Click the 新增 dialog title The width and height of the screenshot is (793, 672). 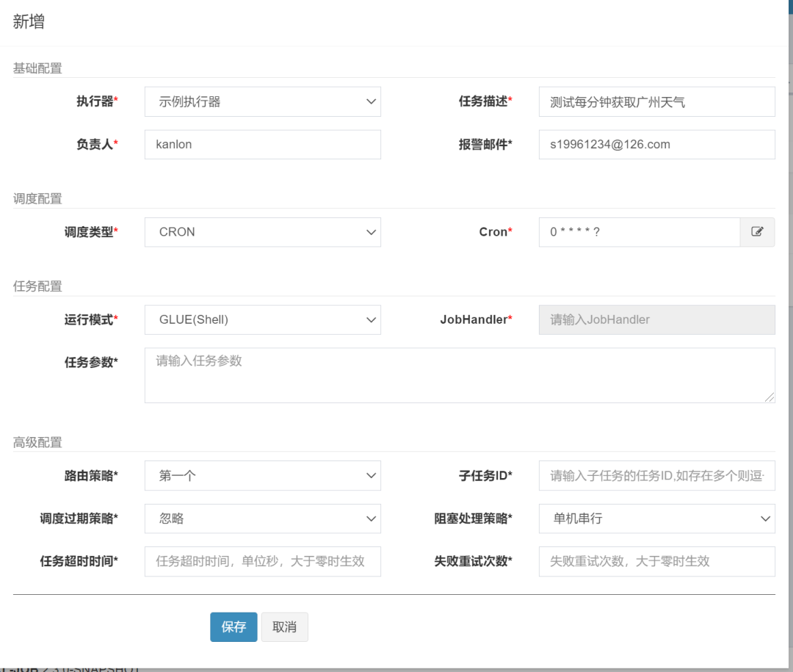29,22
